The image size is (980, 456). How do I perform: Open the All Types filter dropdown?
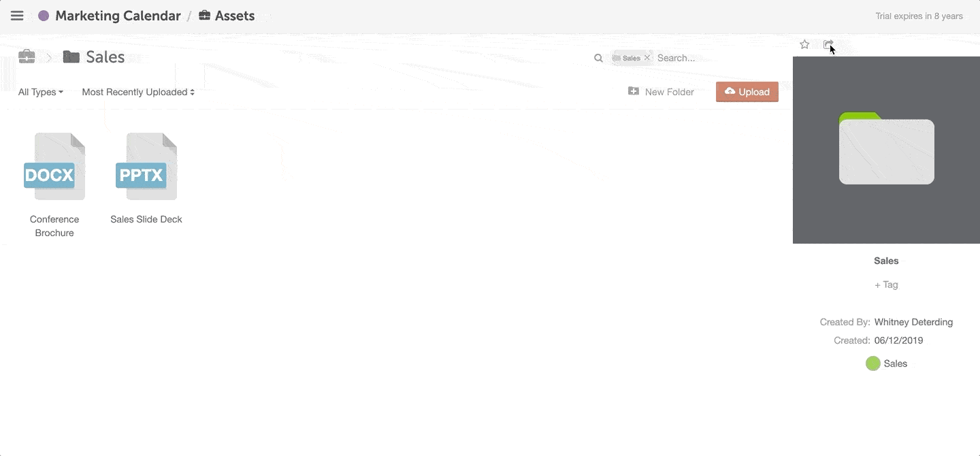[41, 92]
